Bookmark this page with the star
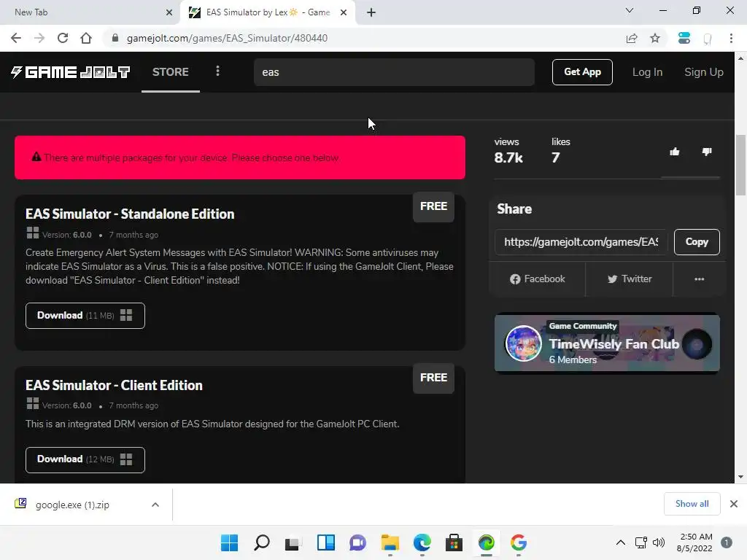747x560 pixels. coord(655,38)
